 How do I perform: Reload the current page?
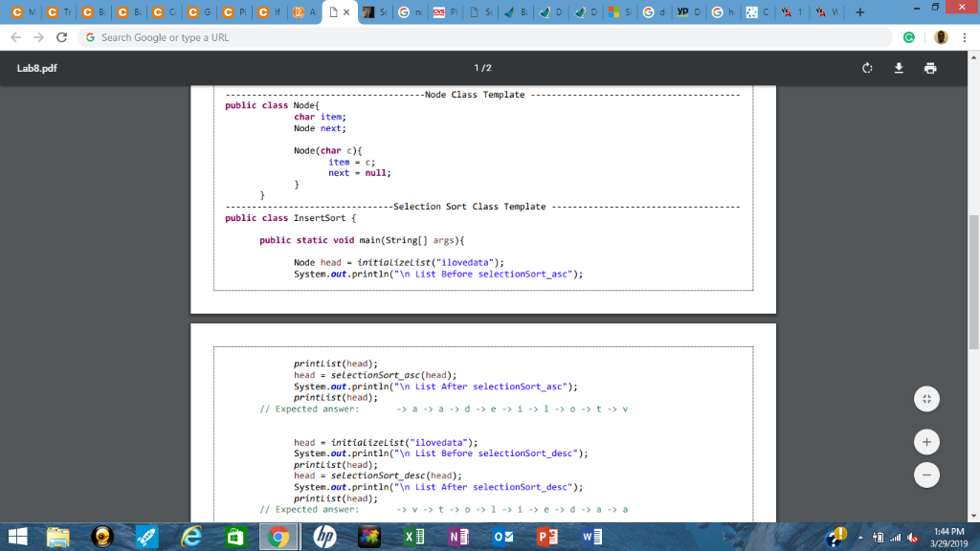click(x=61, y=37)
